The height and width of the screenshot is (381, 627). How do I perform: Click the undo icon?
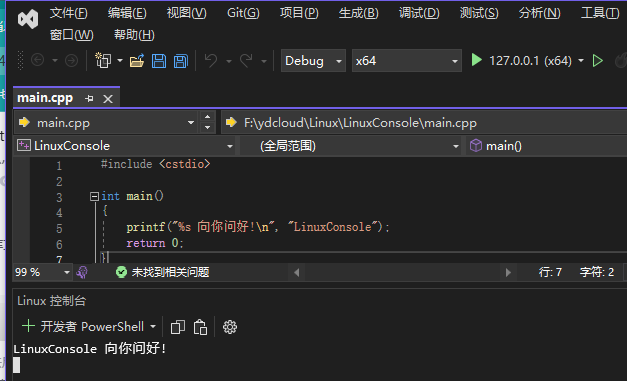(x=211, y=61)
